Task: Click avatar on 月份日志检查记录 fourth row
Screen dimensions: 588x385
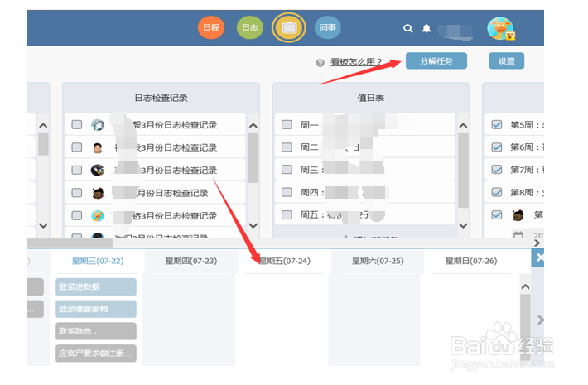Action: (98, 193)
